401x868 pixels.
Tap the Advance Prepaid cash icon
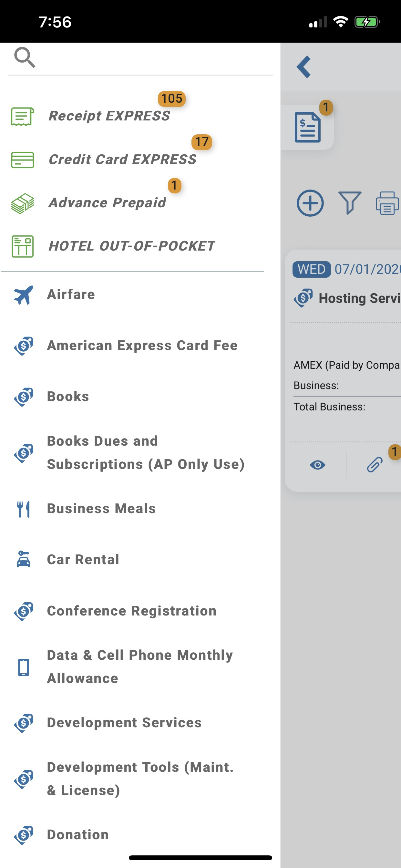(23, 203)
